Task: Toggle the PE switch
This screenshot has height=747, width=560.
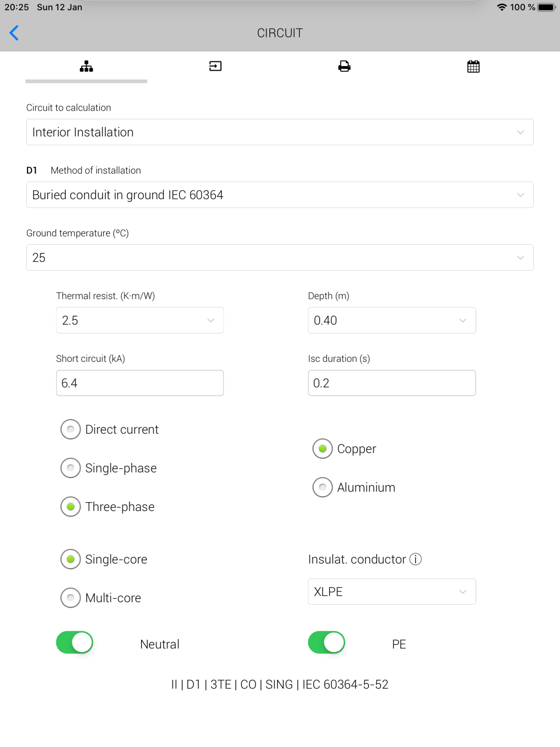Action: (326, 642)
